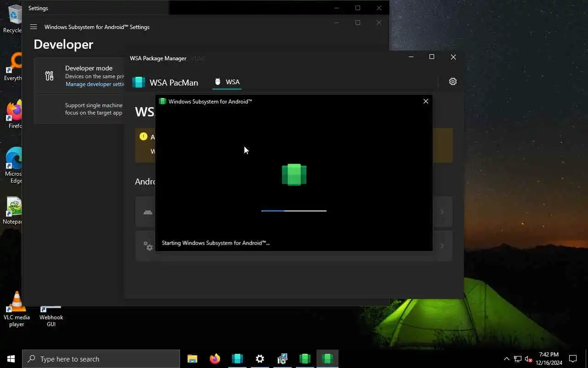Open Notepad++ desktop shortcut
Screen dimensions: 588x368
[13, 211]
